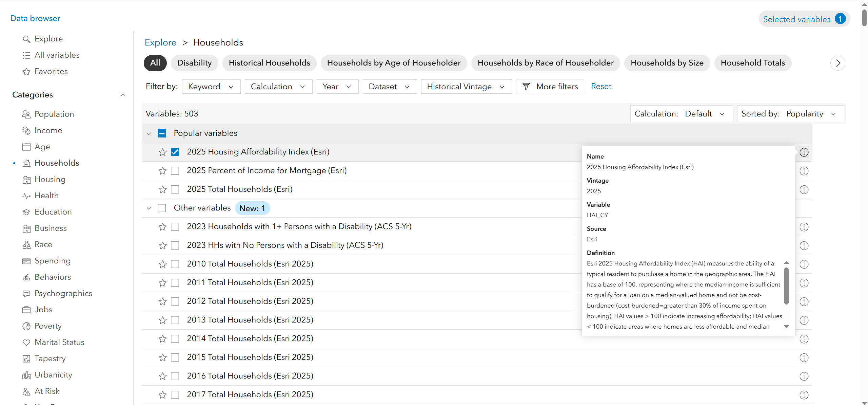Viewport: 868px width, 405px height.
Task: Open the Keyword filter dropdown
Action: click(x=211, y=87)
